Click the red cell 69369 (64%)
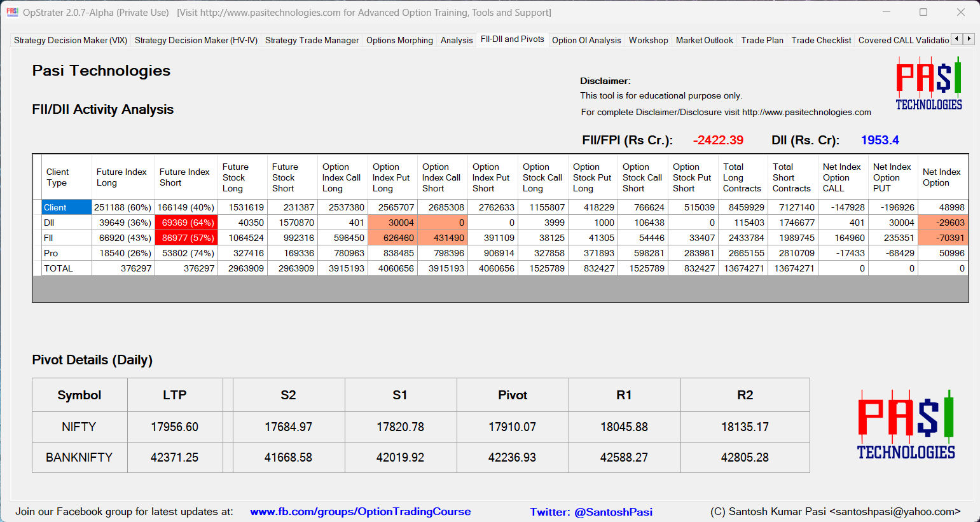Image resolution: width=980 pixels, height=522 pixels. tap(186, 223)
